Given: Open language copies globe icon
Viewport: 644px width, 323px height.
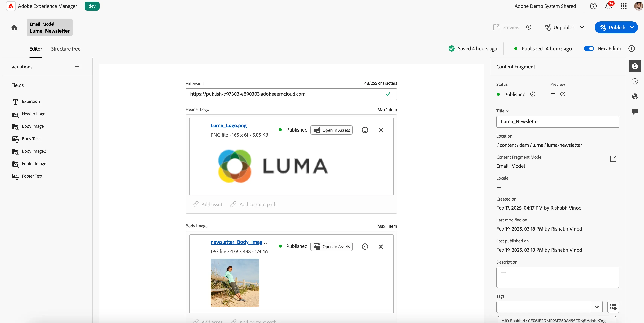Looking at the screenshot, I should 635,96.
